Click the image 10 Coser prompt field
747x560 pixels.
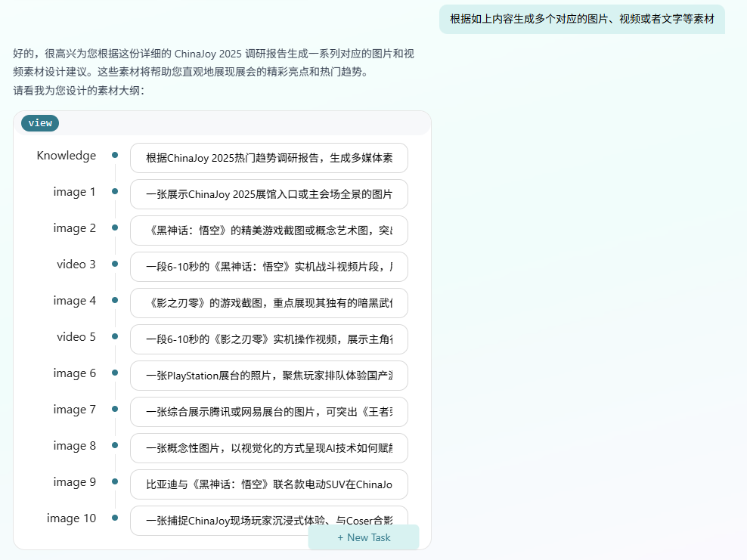[x=269, y=521]
